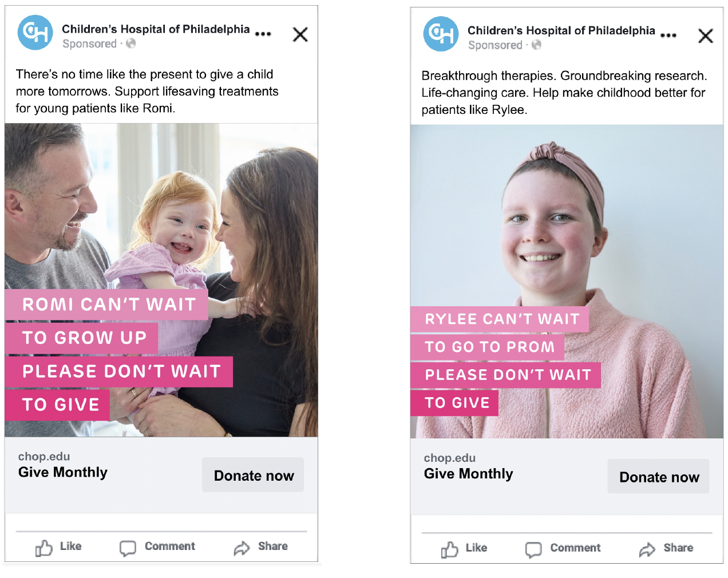
Task: Like the Romi ad post
Action: (58, 547)
